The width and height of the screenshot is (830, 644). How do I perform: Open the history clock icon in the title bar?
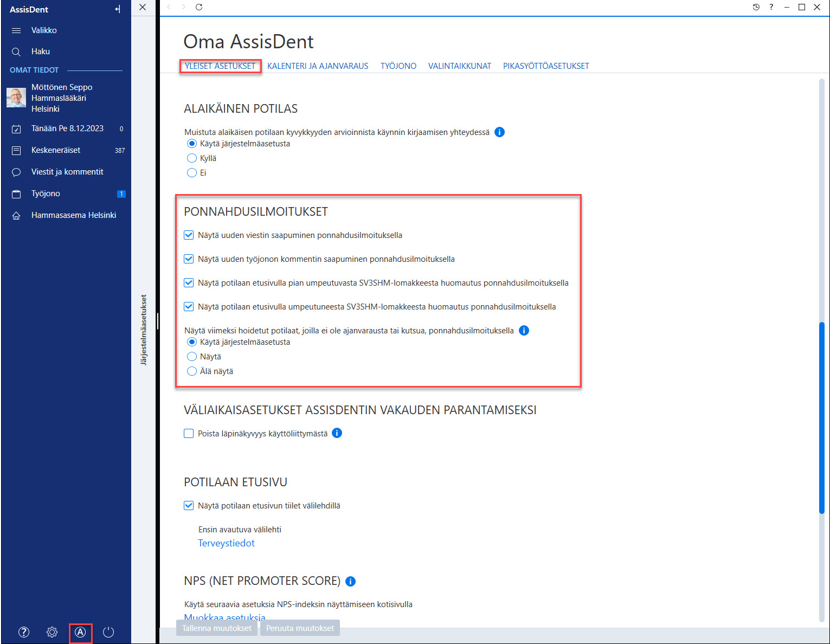pyautogui.click(x=756, y=7)
